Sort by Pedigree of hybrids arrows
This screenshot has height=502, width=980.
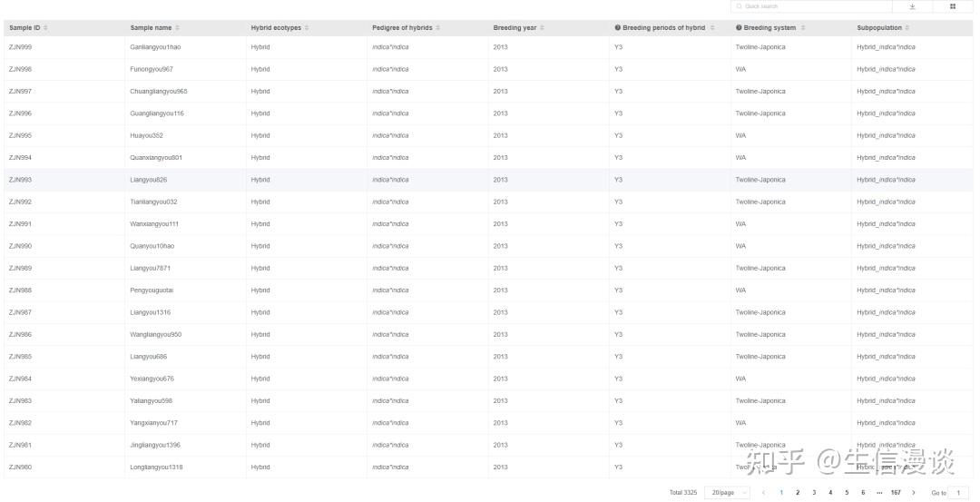click(x=438, y=28)
